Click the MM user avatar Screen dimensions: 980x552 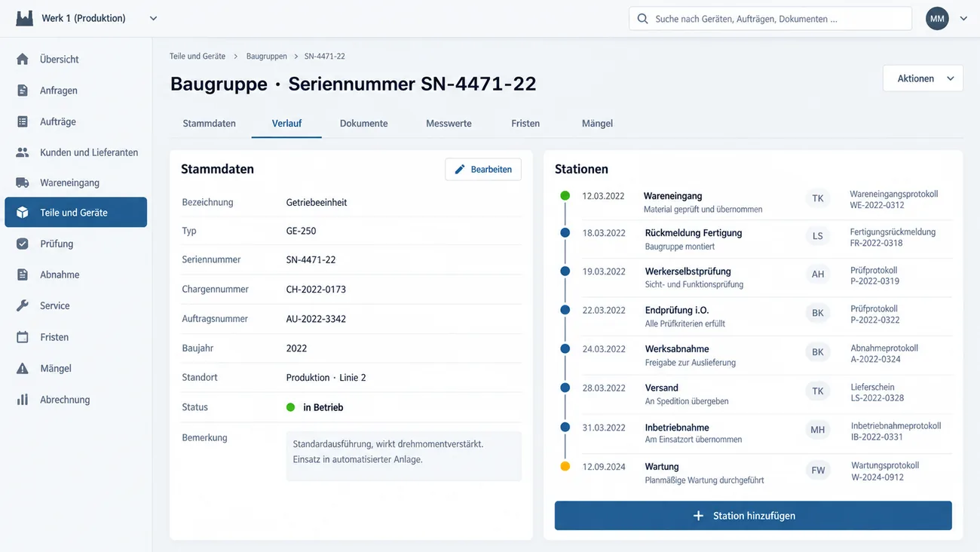click(x=937, y=19)
